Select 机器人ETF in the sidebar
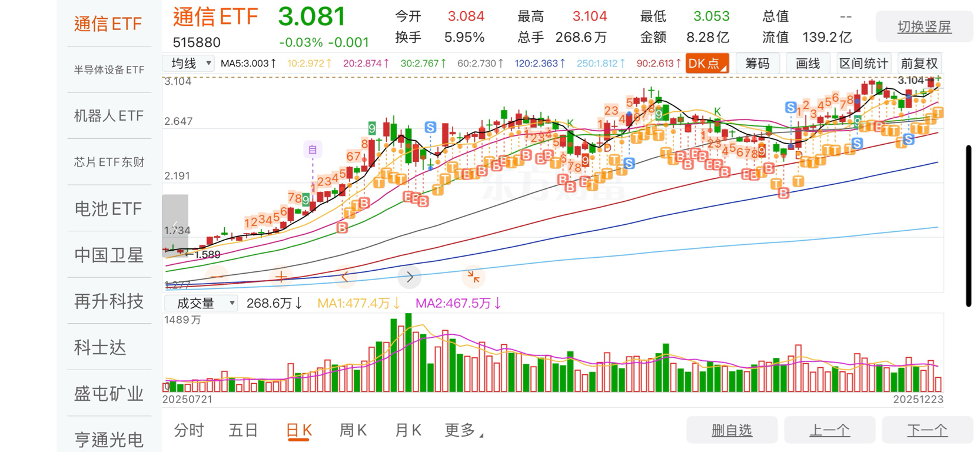The width and height of the screenshot is (980, 452). (x=109, y=116)
